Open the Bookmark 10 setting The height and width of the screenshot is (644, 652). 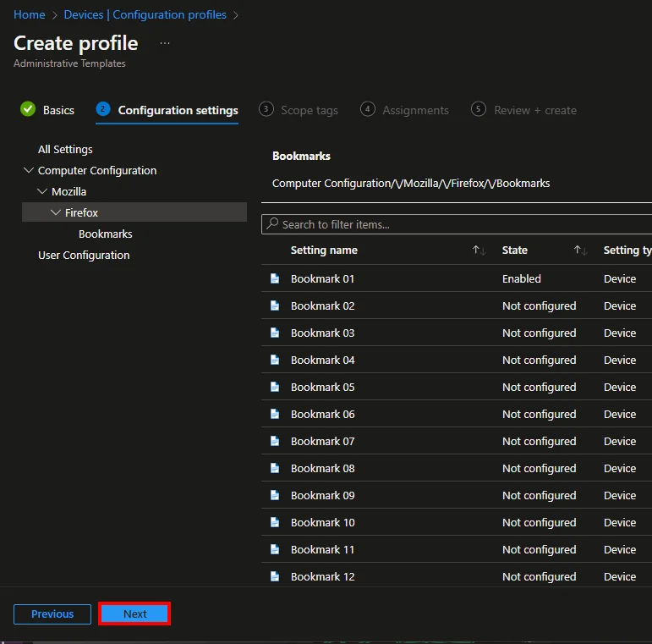(323, 522)
